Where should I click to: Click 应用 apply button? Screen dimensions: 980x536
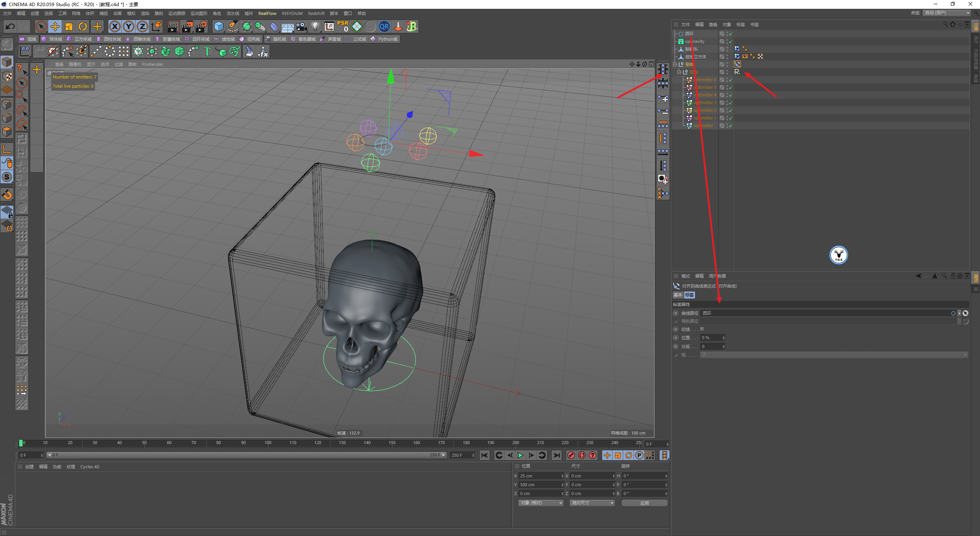645,503
